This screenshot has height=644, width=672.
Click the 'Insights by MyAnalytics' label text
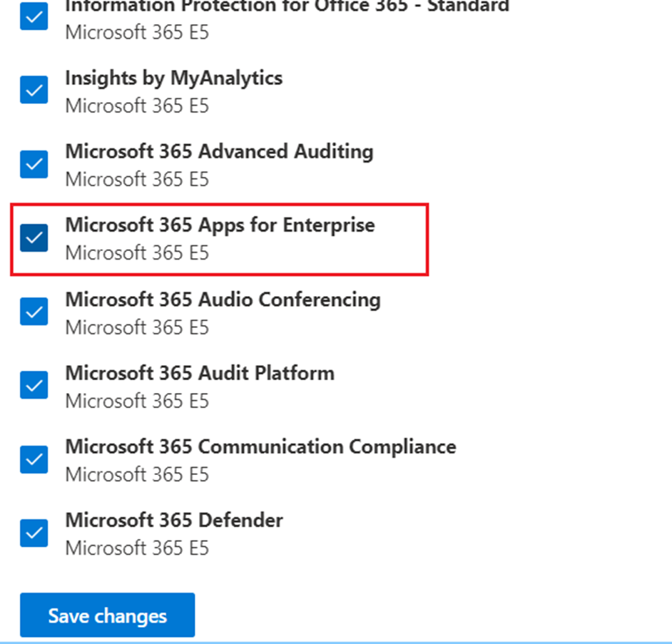(173, 78)
